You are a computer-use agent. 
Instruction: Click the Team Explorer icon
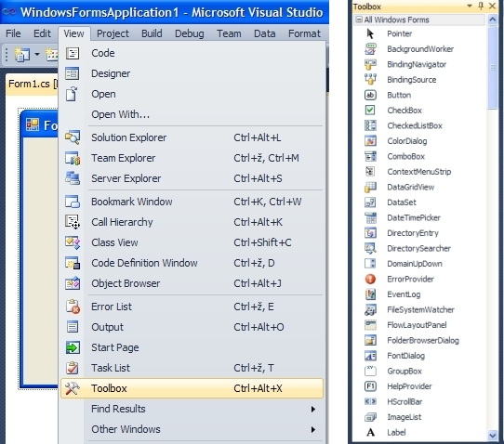(73, 158)
